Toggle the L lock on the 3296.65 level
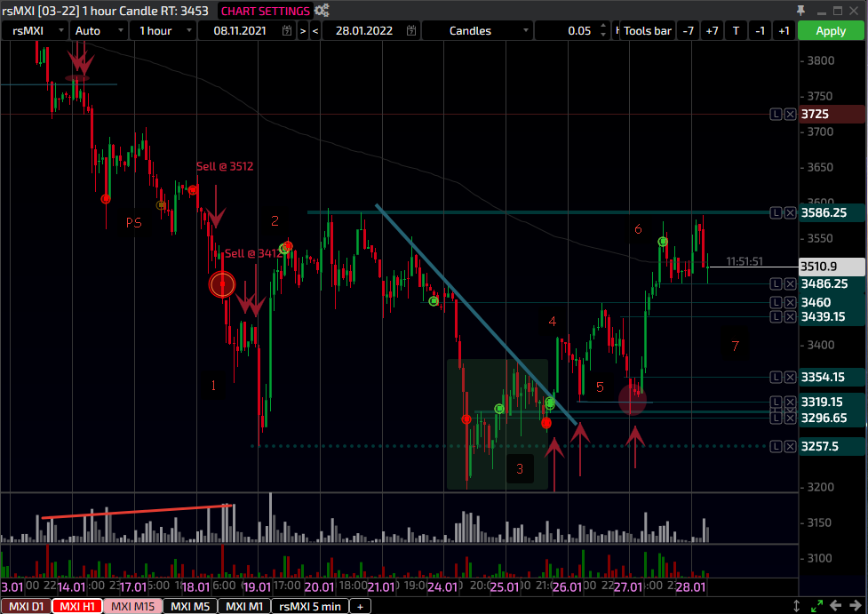The image size is (868, 614). click(x=776, y=418)
